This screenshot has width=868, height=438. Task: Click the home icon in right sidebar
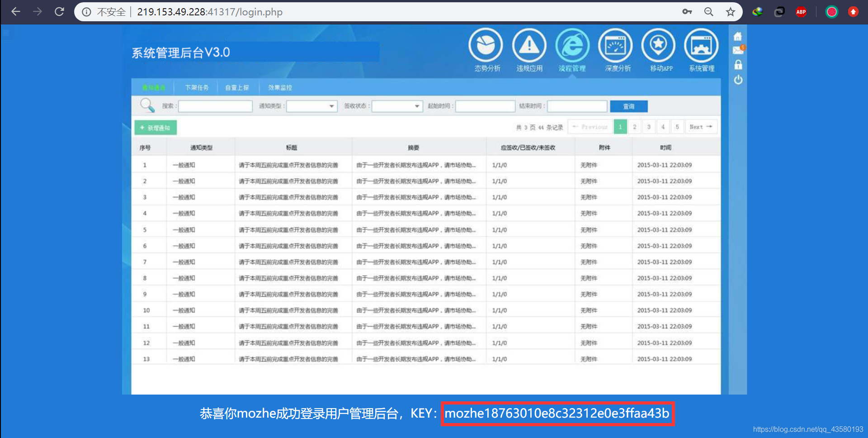click(x=738, y=36)
